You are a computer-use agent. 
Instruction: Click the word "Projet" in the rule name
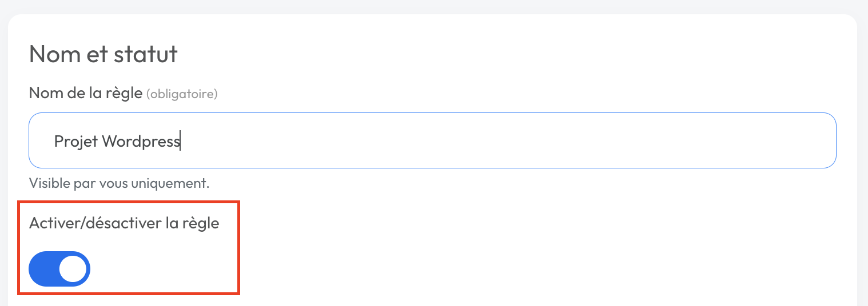[76, 141]
